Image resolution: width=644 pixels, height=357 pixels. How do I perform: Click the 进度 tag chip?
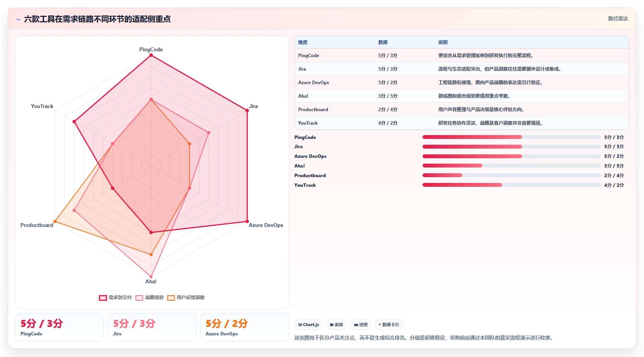pyautogui.click(x=361, y=325)
